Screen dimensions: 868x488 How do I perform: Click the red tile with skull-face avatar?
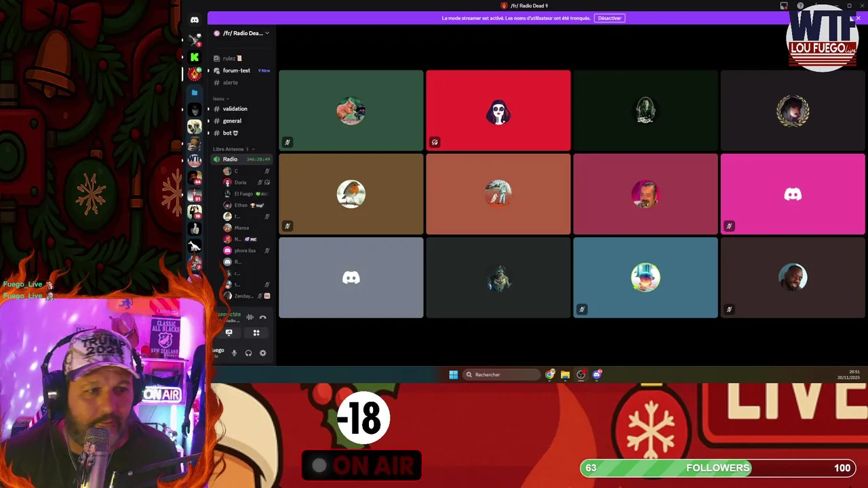coord(498,110)
